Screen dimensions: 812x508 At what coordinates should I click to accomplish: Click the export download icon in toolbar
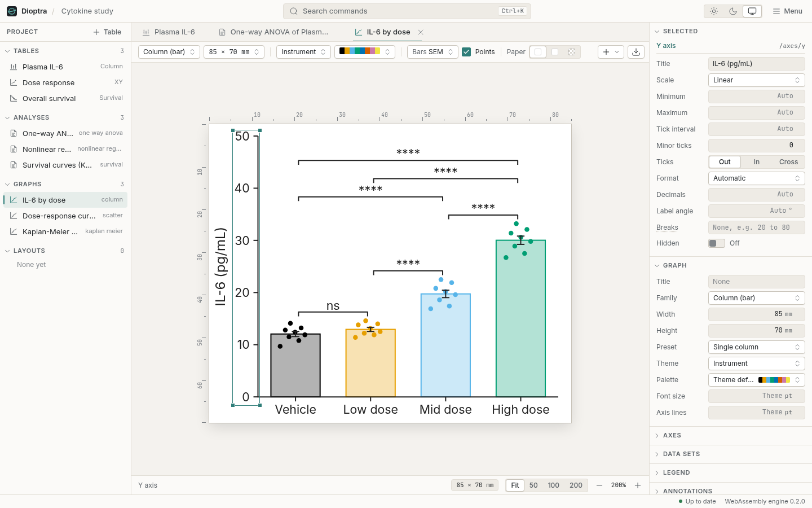click(x=636, y=52)
